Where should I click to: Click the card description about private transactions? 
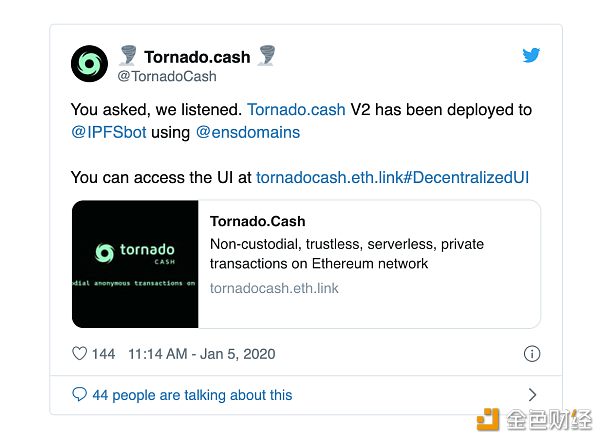(347, 254)
